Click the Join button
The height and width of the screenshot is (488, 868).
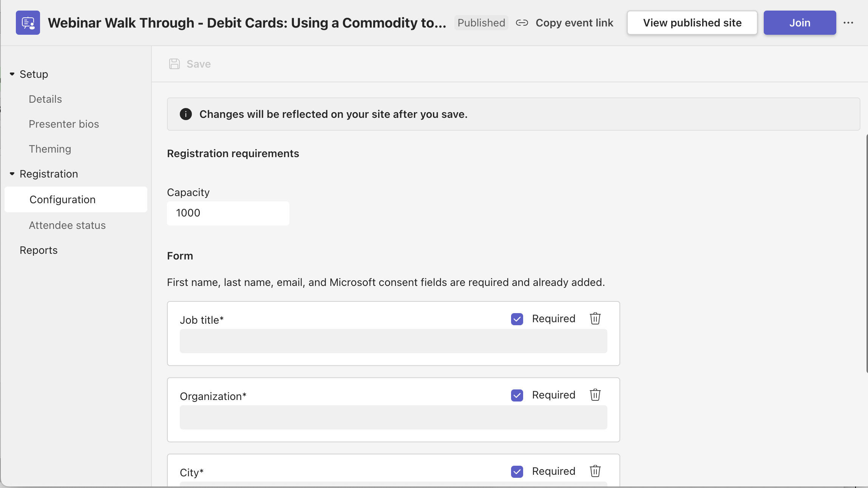click(799, 22)
